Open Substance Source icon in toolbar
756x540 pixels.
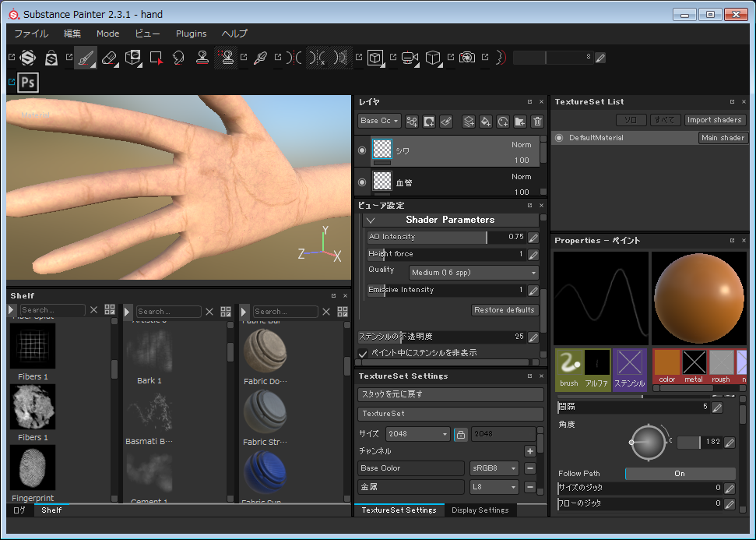28,58
